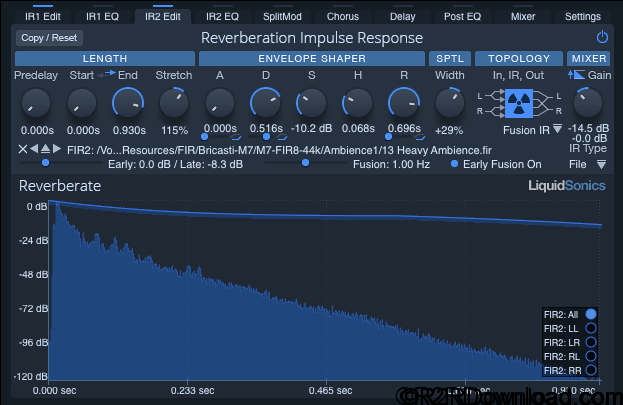The image size is (623, 405).
Task: Select the FIR2: All display option
Action: (591, 314)
